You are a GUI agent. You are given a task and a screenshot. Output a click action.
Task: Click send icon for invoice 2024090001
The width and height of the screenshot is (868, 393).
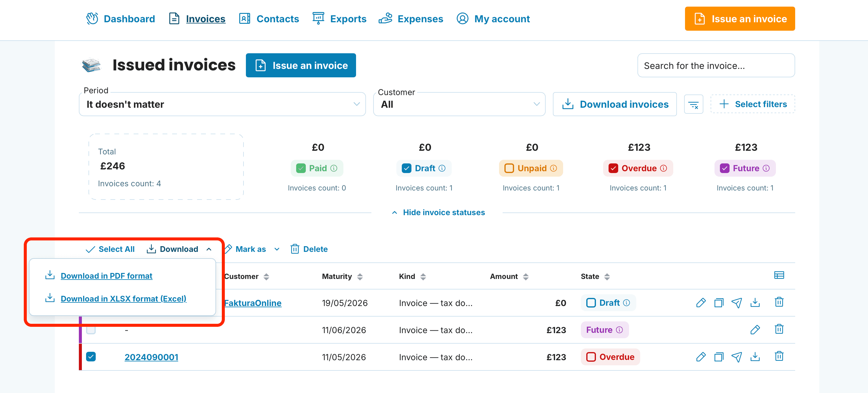point(736,357)
